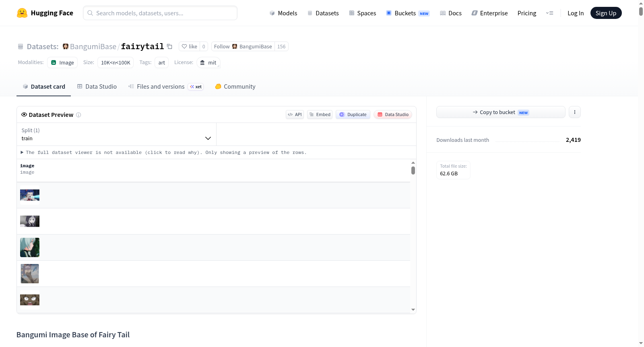Click the preview table scrollbar handle
The image size is (644, 347).
point(413,170)
